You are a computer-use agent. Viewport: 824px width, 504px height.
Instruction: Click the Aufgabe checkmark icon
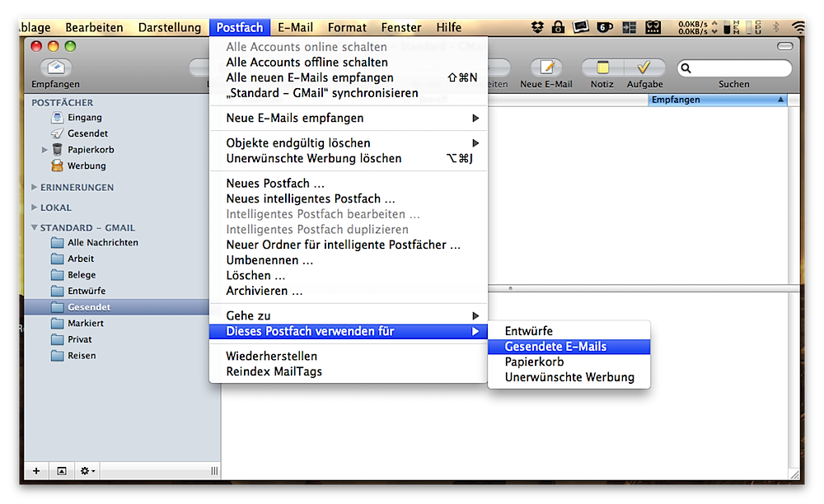(x=644, y=68)
